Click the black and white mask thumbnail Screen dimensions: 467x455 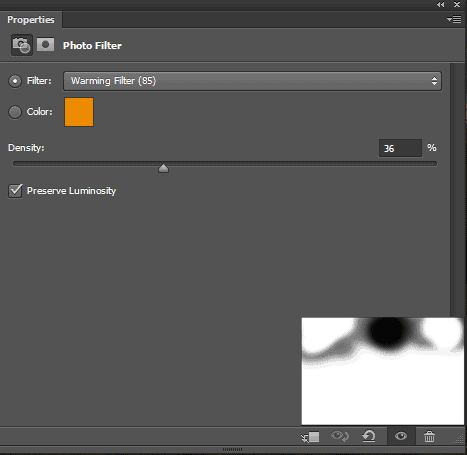point(383,371)
